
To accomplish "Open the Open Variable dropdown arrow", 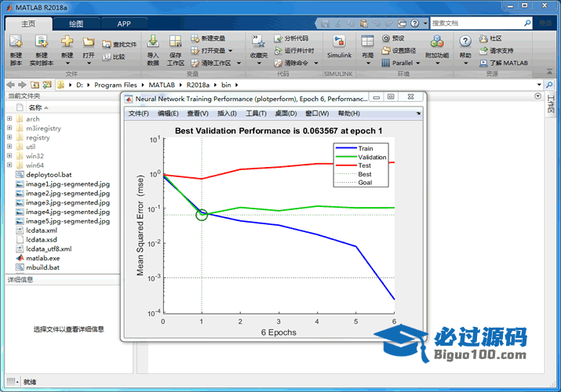I will tap(231, 51).
